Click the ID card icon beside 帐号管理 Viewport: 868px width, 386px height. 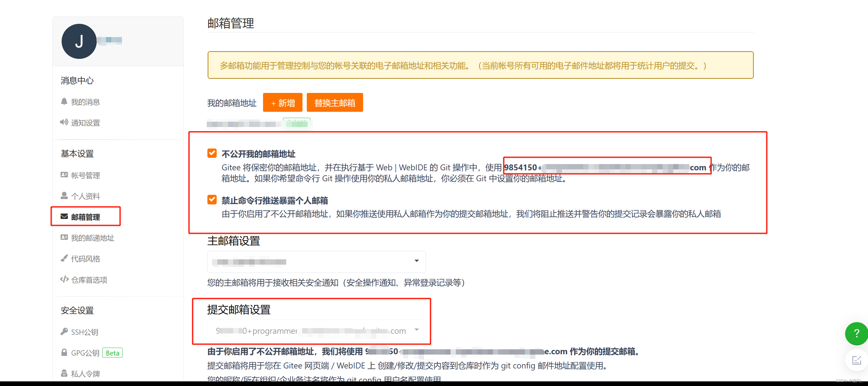[x=64, y=175]
